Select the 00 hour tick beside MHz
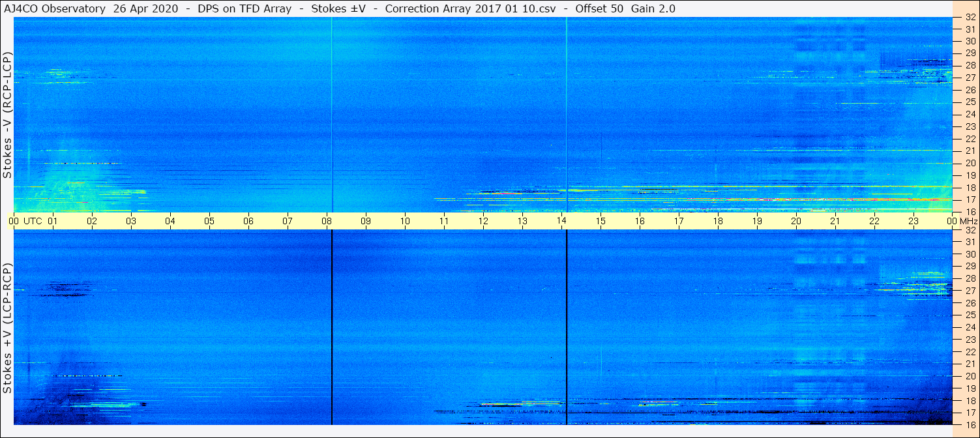The width and height of the screenshot is (980, 438). 953,221
